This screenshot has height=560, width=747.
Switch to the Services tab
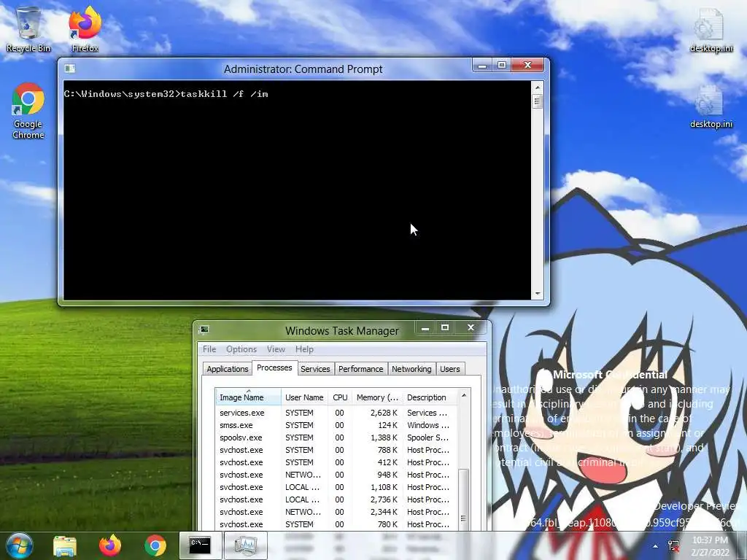coord(315,369)
